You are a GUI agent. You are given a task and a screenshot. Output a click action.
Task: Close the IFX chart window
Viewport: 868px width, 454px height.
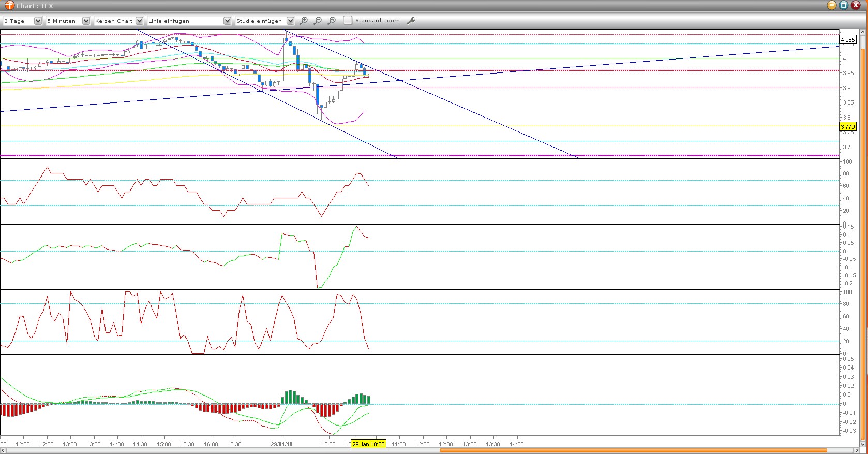pos(856,5)
